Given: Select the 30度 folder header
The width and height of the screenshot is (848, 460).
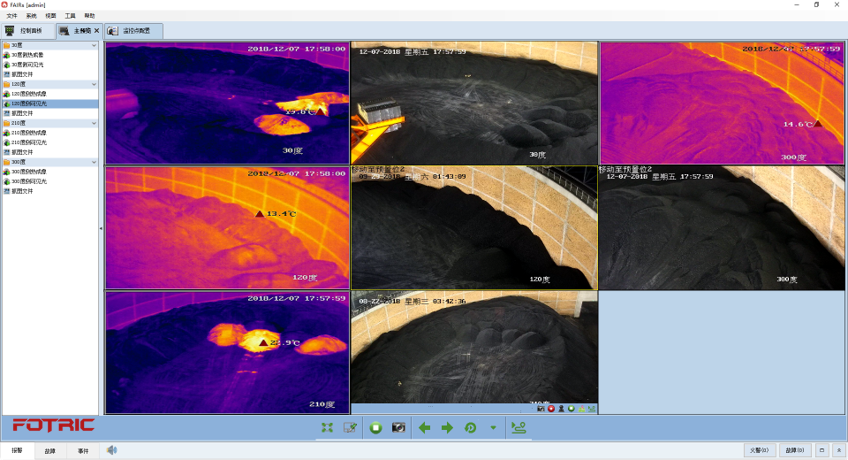Looking at the screenshot, I should point(50,45).
